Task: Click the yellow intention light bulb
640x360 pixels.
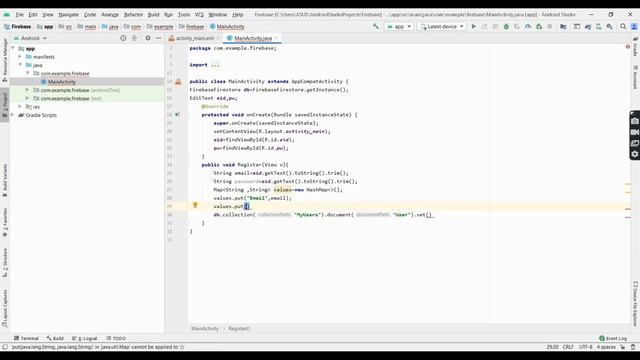Action: 195,205
